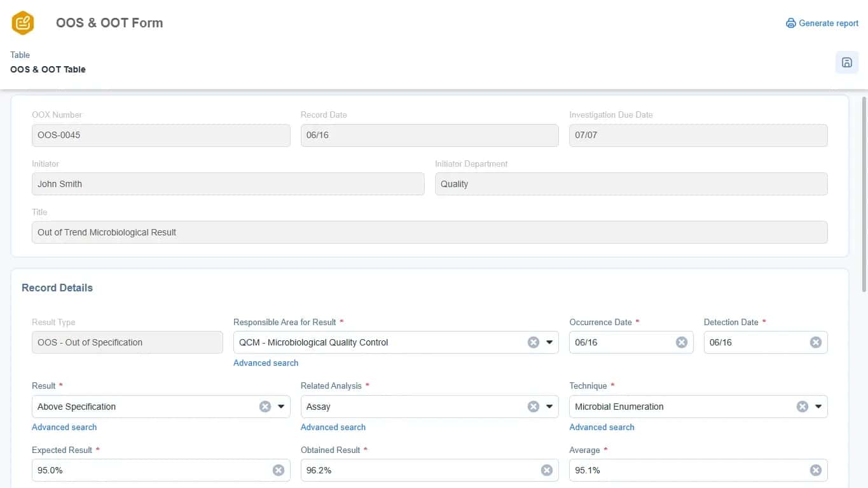Open Advanced search under Responsible Area
Screen dimensions: 868x488
(266, 363)
